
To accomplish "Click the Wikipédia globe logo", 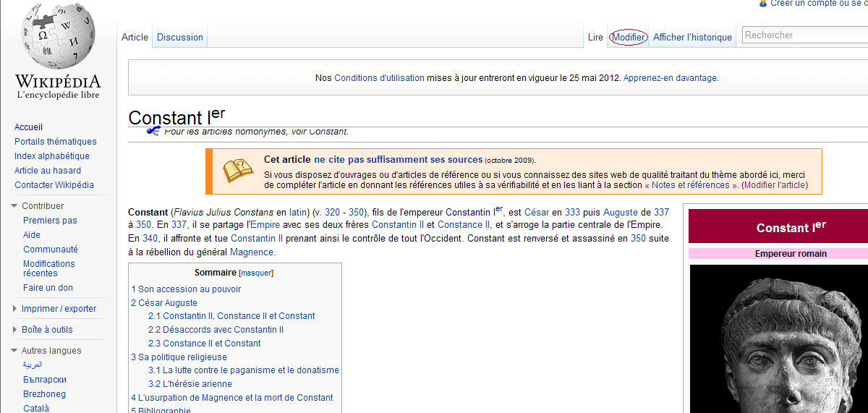I will point(58,36).
